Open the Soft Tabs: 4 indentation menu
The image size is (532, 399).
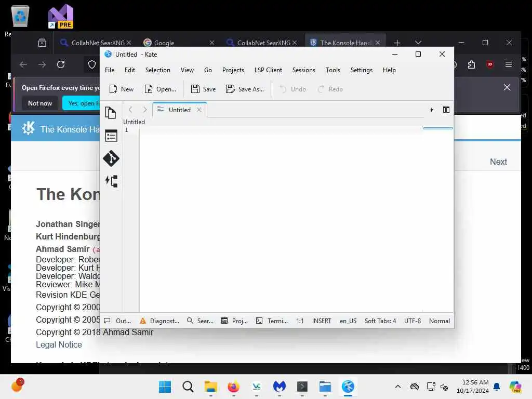pos(380,321)
